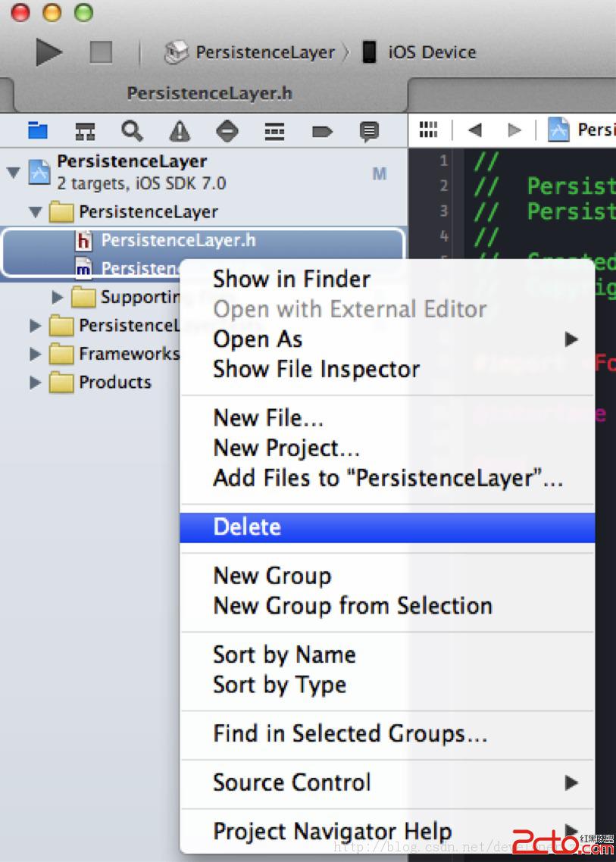The image size is (616, 862).
Task: Select Show in Finder menu item
Action: tap(292, 279)
